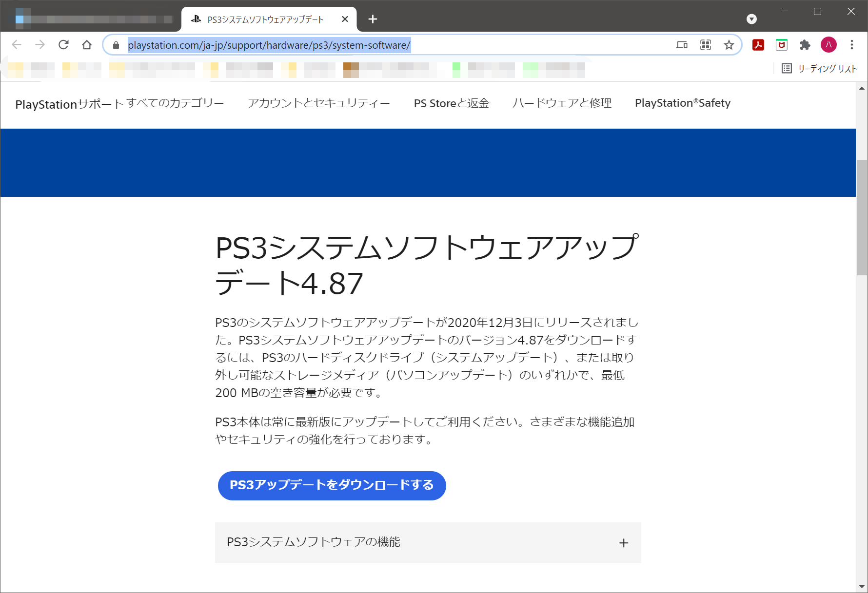Maximize the browser window
The width and height of the screenshot is (868, 593).
(x=818, y=11)
